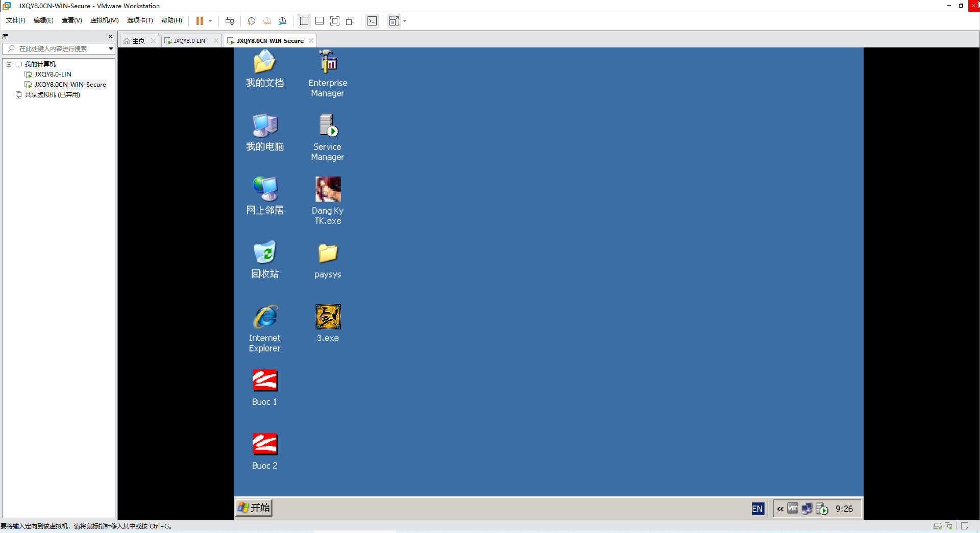
Task: Enter full screen mode
Action: pos(334,21)
